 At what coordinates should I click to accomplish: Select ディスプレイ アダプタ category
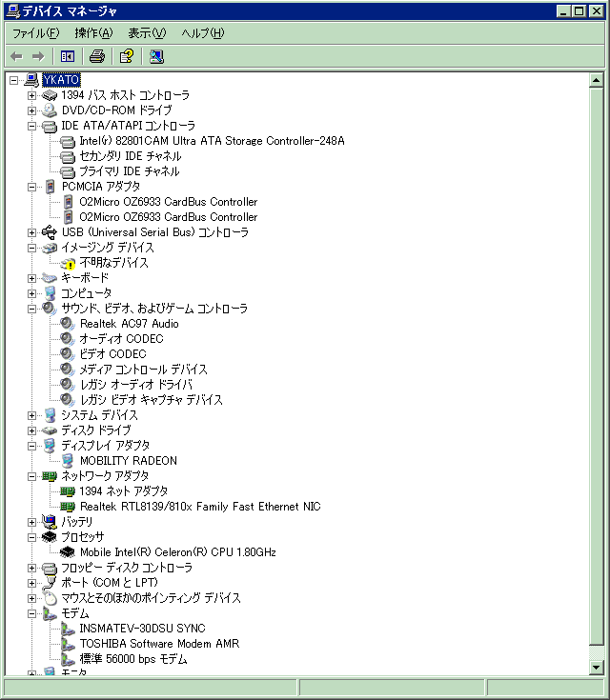[x=105, y=446]
